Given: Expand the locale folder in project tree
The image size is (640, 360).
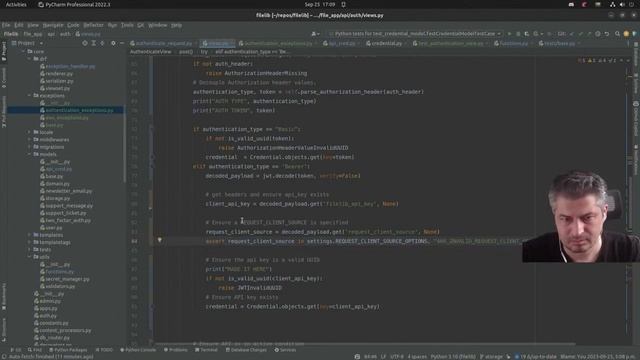Looking at the screenshot, I should tap(29, 132).
